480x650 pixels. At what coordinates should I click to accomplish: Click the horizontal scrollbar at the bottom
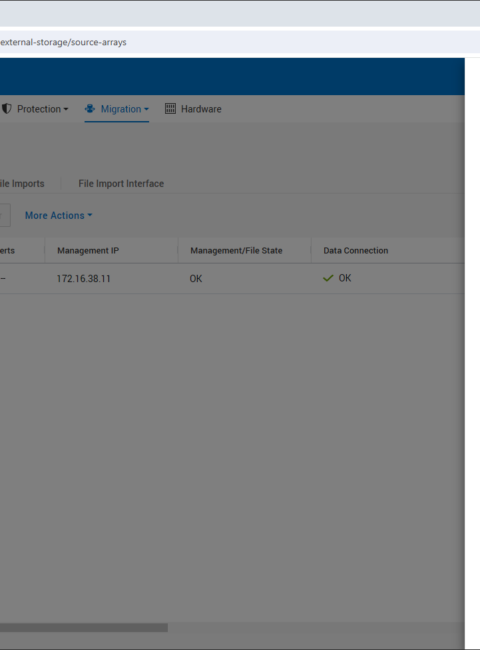[84, 628]
